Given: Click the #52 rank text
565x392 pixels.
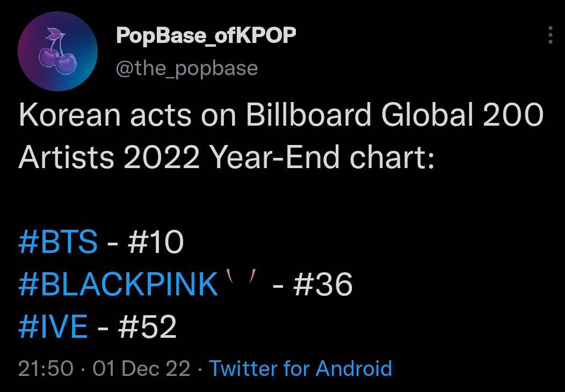Looking at the screenshot, I should click(x=147, y=326).
